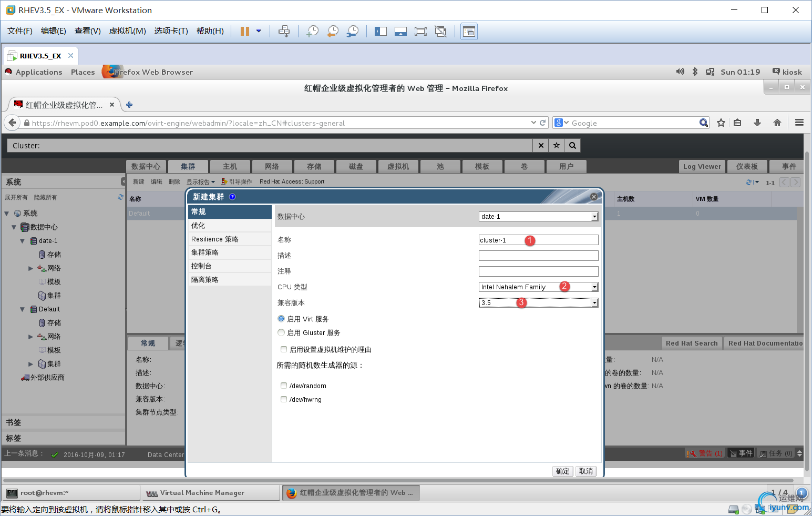
Task: Select the 启用 Virt 服务 radio button
Action: (281, 319)
